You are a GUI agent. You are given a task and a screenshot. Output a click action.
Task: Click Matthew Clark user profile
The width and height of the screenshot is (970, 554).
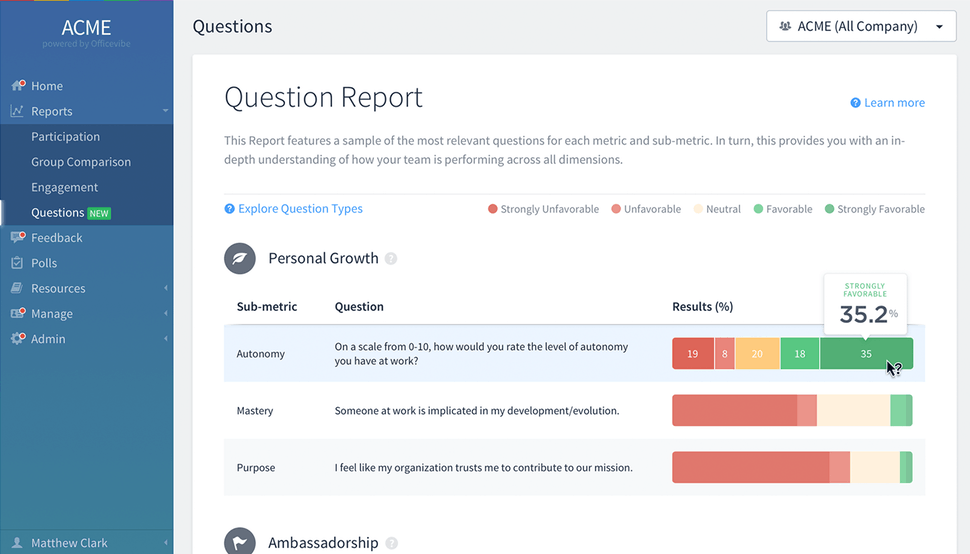click(x=68, y=543)
